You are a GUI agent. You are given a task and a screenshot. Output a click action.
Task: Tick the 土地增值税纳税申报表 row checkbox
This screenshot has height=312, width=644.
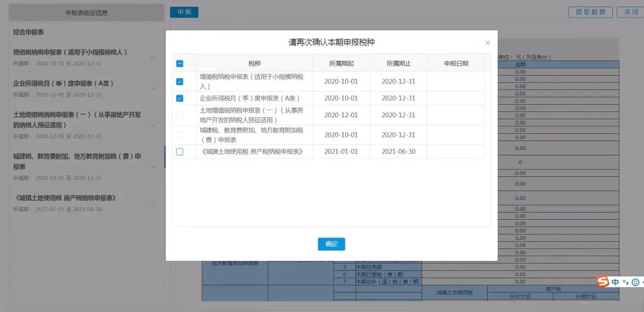[x=179, y=115]
